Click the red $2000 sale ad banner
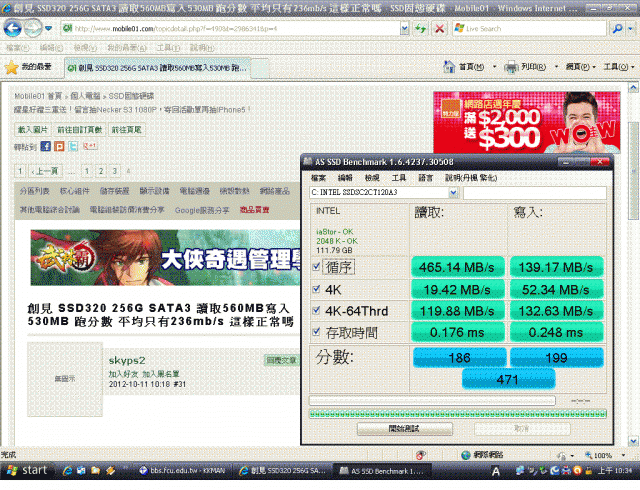 coord(527,122)
